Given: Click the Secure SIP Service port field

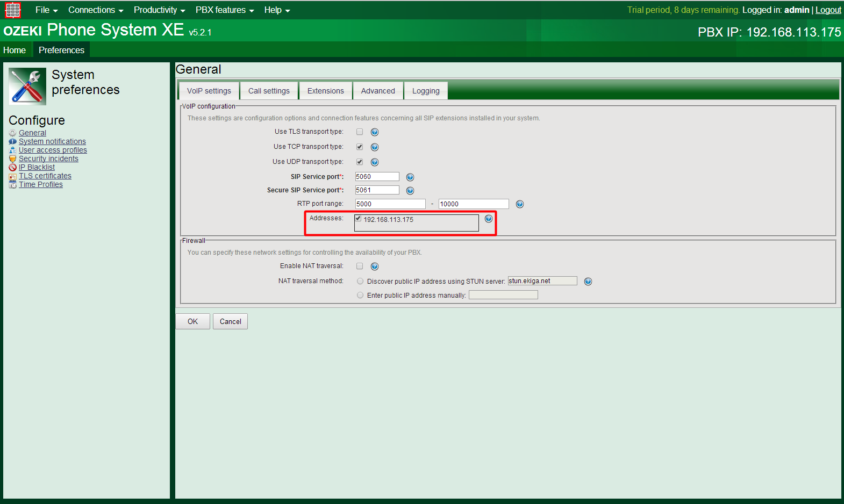Looking at the screenshot, I should [x=377, y=190].
